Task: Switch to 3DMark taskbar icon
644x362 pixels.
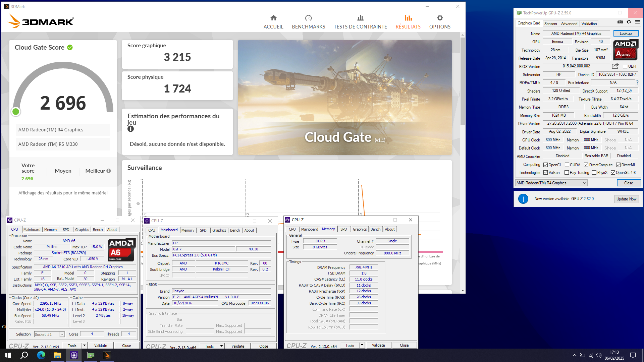Action: (x=107, y=355)
